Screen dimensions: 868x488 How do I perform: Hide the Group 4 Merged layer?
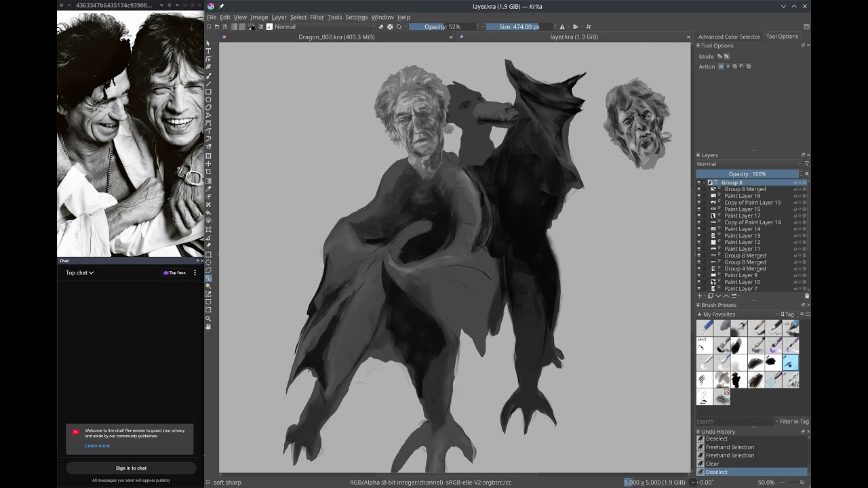click(x=699, y=268)
